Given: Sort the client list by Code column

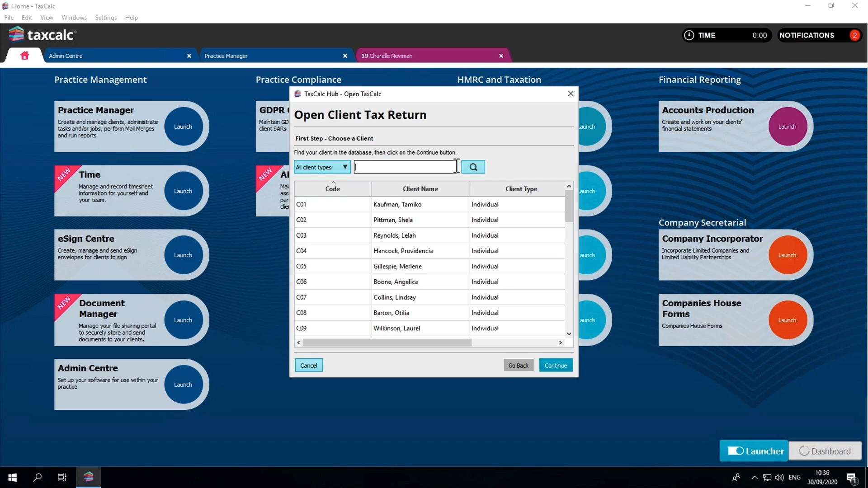Looking at the screenshot, I should [333, 189].
